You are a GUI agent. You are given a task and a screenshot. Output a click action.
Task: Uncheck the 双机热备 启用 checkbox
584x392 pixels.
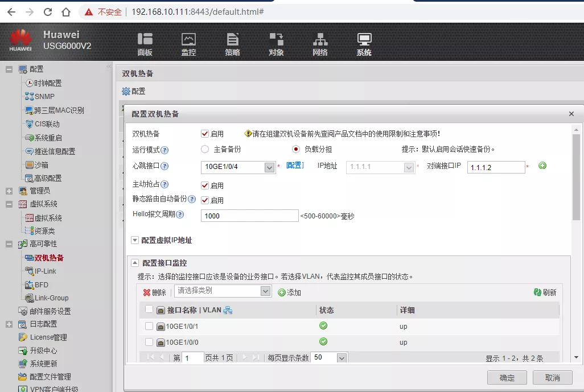point(205,134)
